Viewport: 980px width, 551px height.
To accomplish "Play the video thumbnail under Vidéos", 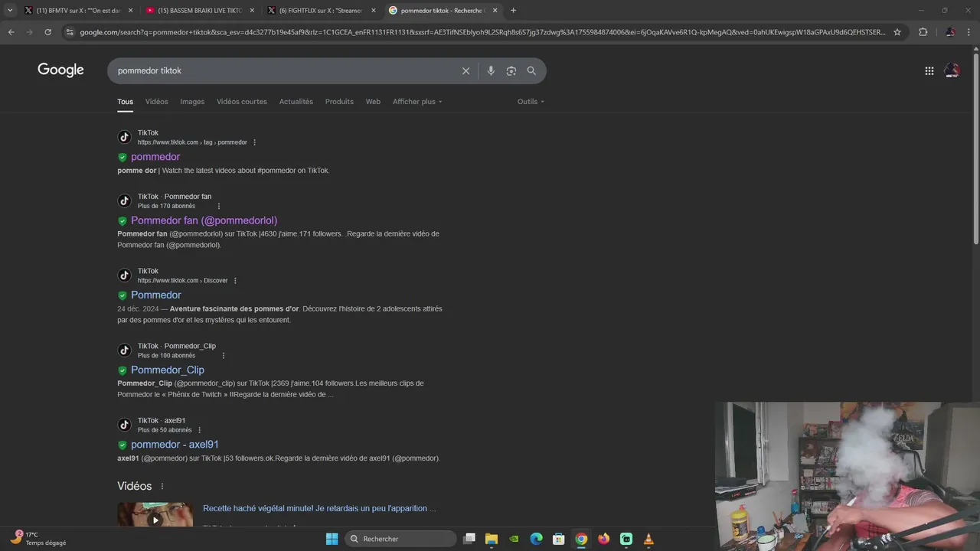I will pos(155,515).
